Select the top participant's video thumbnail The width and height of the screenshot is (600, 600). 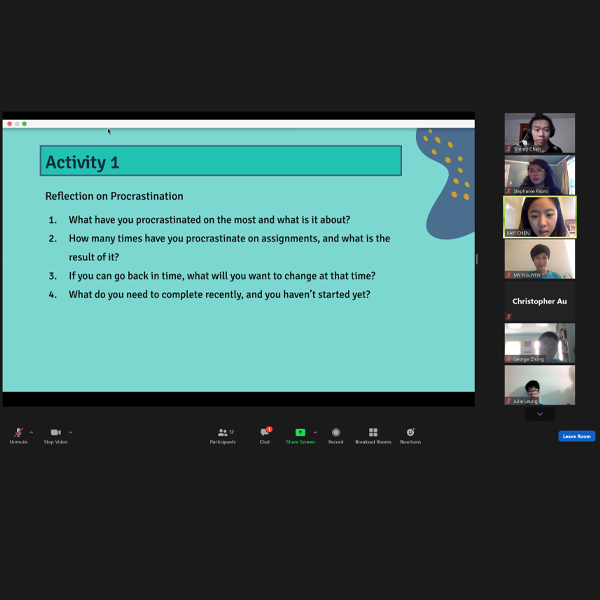pyautogui.click(x=540, y=133)
